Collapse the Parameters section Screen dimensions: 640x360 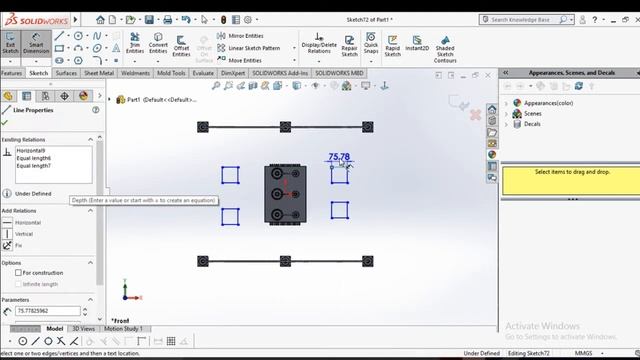(91, 300)
